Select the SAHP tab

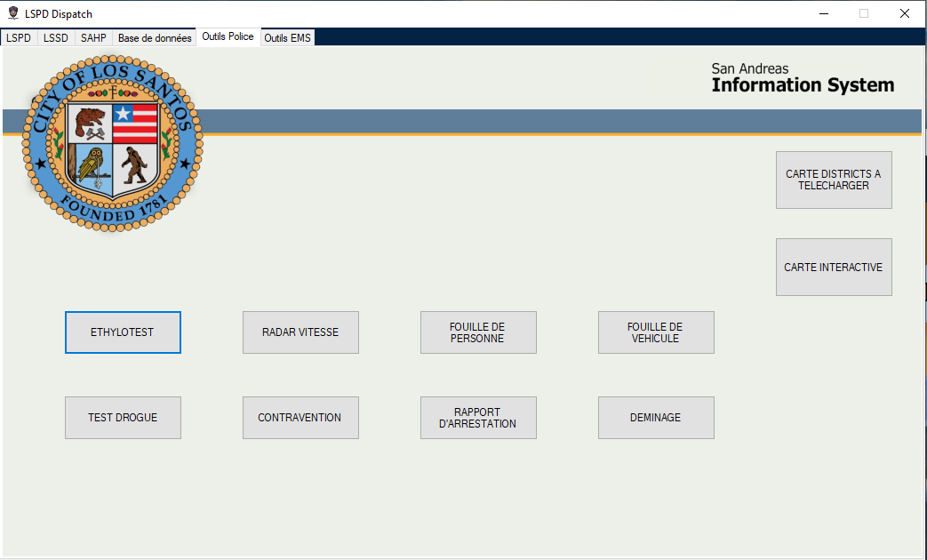point(93,38)
